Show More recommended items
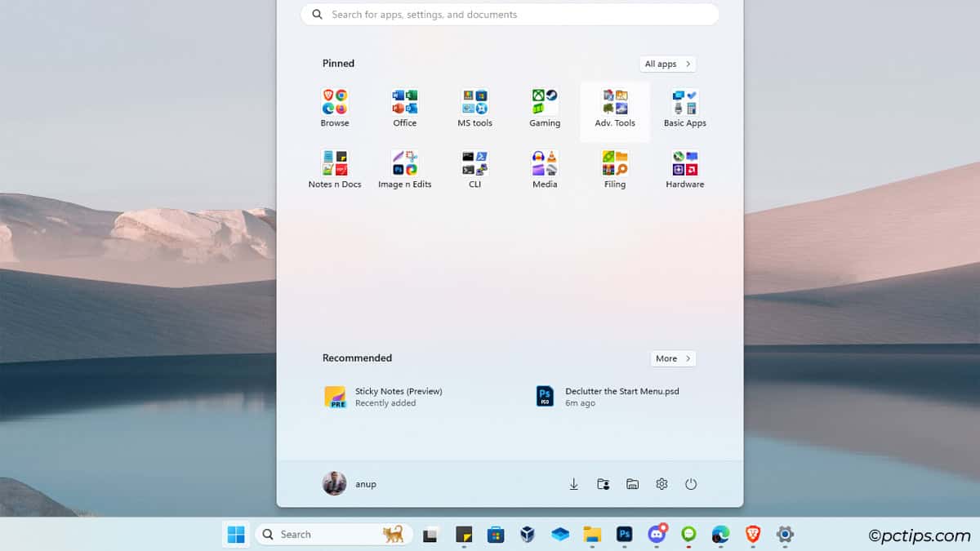Screen dimensions: 980x551 [672, 358]
